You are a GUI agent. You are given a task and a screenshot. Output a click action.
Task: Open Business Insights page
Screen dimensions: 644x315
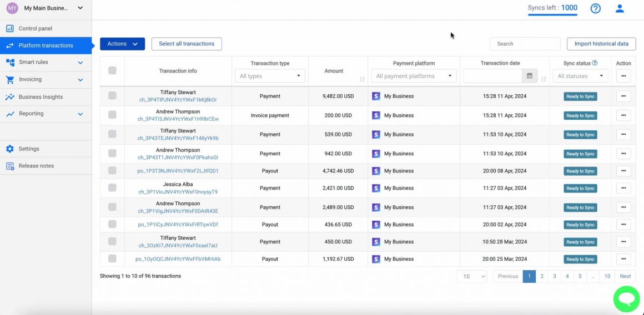pyautogui.click(x=46, y=97)
